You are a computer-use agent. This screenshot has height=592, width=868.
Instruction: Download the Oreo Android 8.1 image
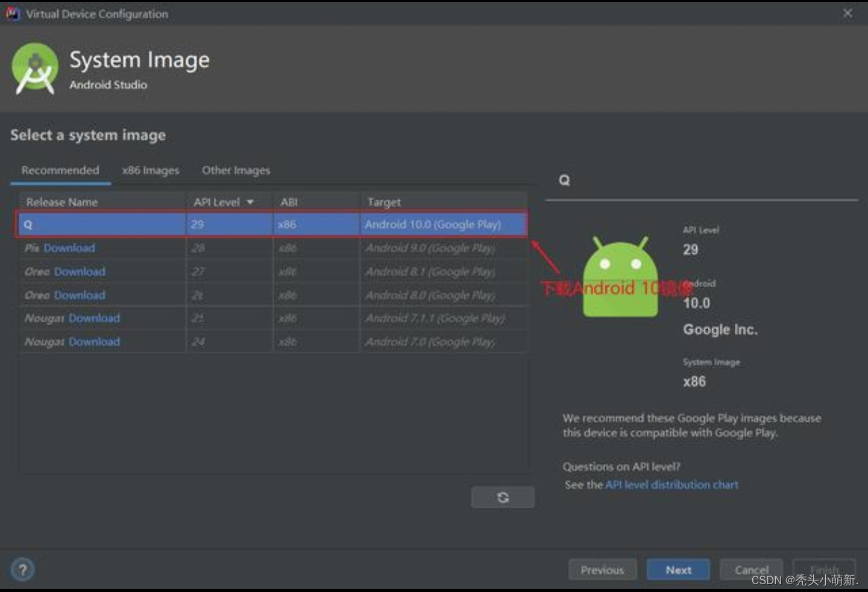[80, 272]
